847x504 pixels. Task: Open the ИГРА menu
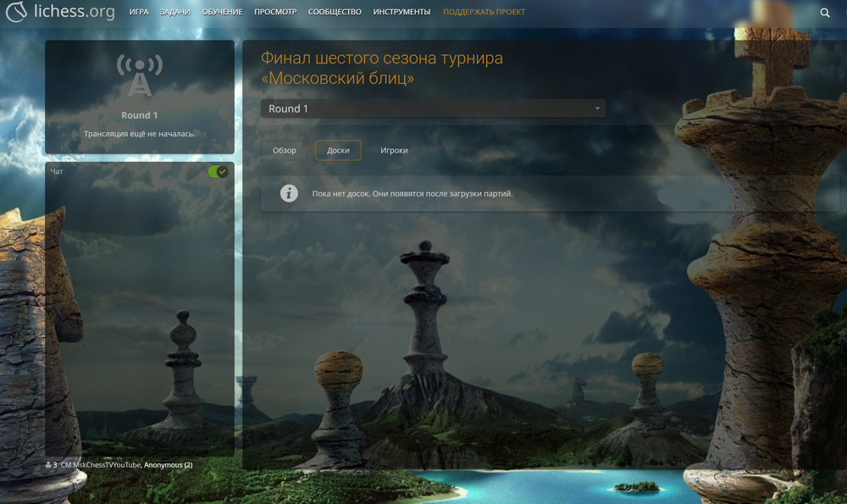[139, 12]
